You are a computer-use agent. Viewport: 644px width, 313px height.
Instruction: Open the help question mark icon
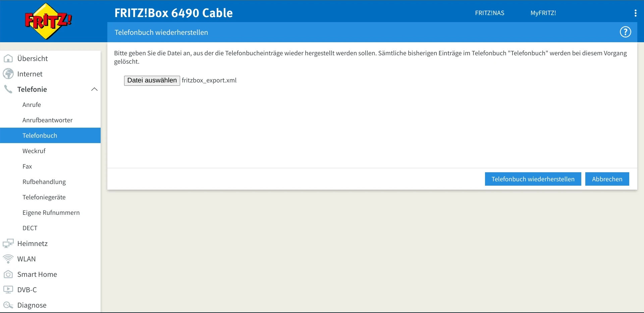coord(625,32)
